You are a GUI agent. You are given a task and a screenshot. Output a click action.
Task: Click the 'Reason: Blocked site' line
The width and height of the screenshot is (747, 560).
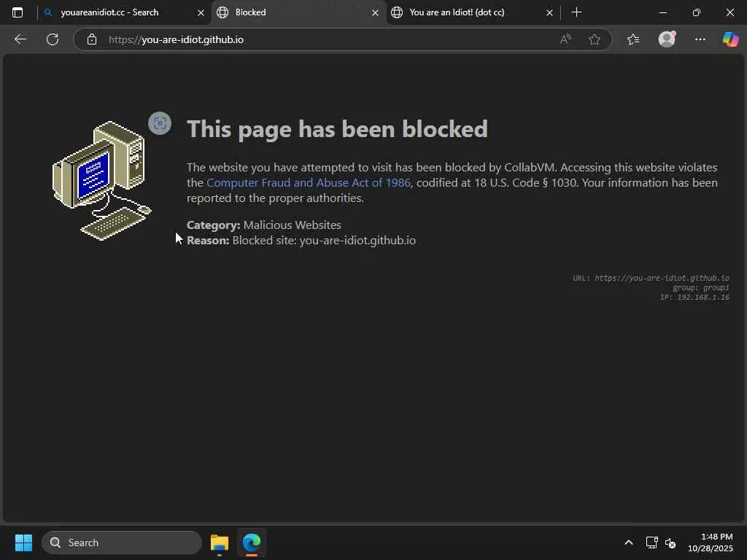pos(301,240)
